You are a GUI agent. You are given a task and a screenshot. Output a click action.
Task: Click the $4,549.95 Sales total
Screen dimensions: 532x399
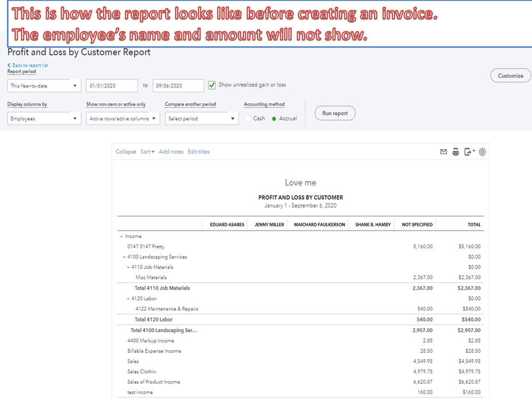(470, 361)
